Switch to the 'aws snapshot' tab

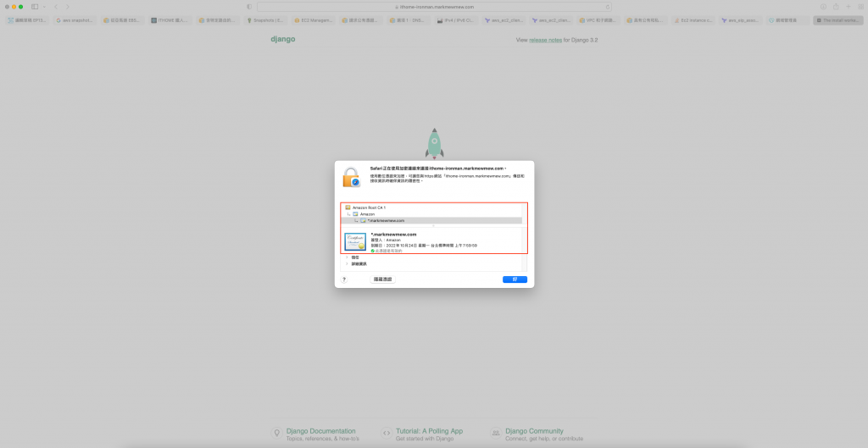[x=75, y=20]
